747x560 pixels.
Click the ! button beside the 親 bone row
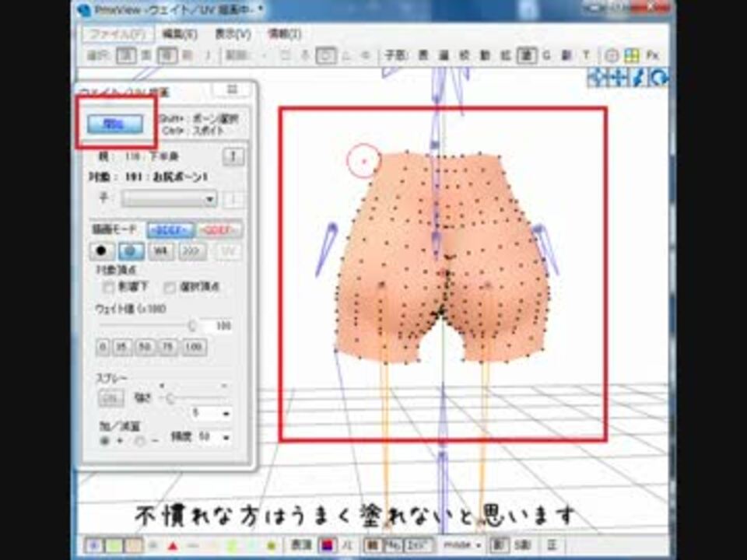point(233,156)
